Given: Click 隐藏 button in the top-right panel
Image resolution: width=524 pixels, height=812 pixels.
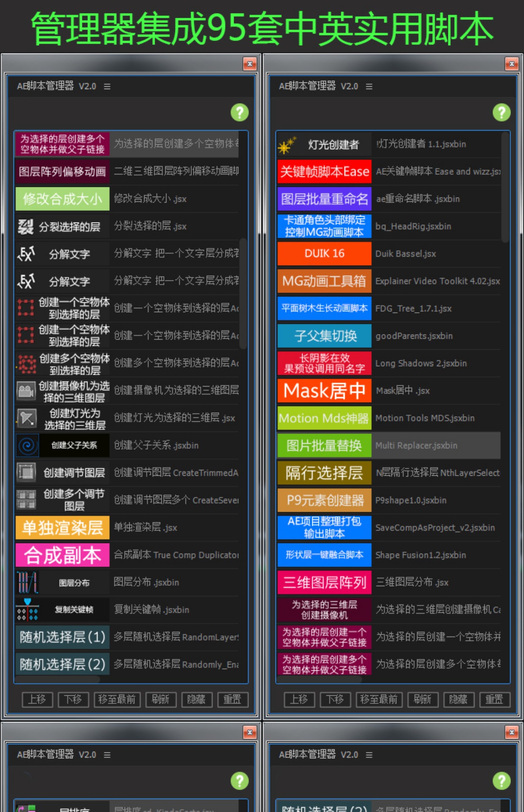Looking at the screenshot, I should (x=459, y=700).
